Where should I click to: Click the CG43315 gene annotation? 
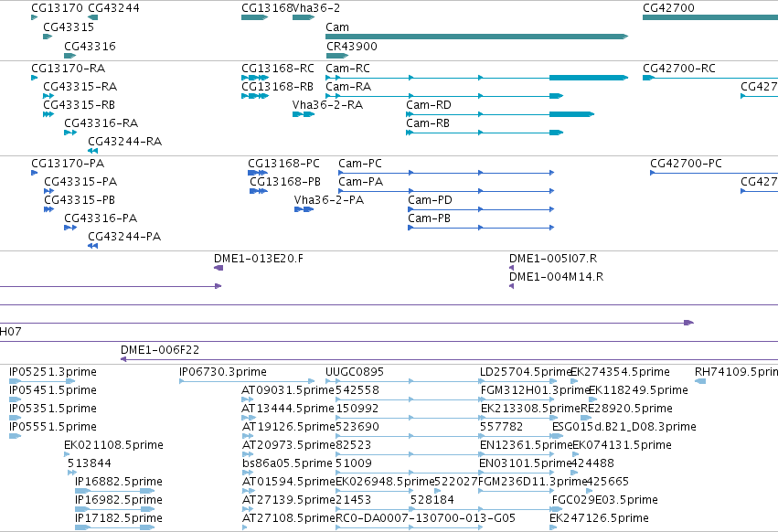click(x=69, y=27)
